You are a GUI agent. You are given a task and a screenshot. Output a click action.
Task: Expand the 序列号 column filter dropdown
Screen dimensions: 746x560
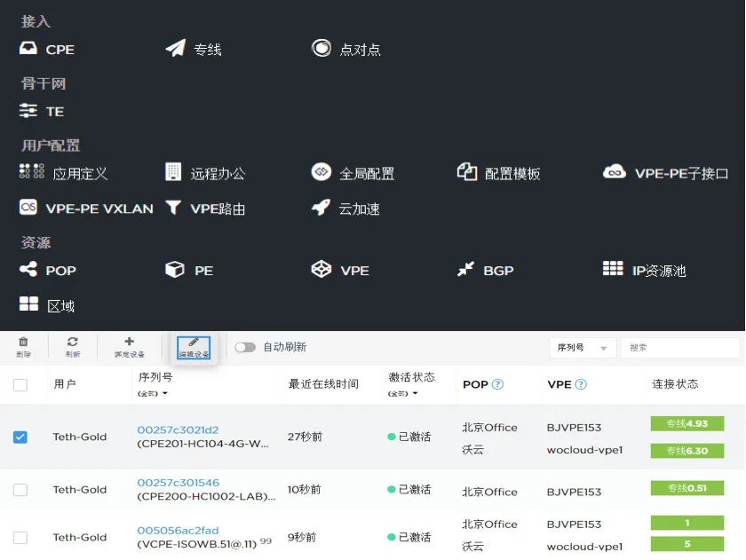pos(153,393)
